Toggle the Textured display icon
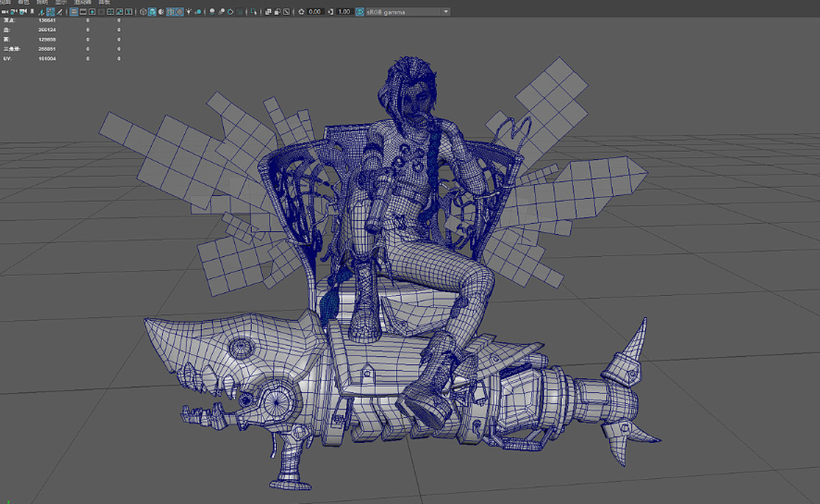The image size is (820, 504). click(180, 11)
